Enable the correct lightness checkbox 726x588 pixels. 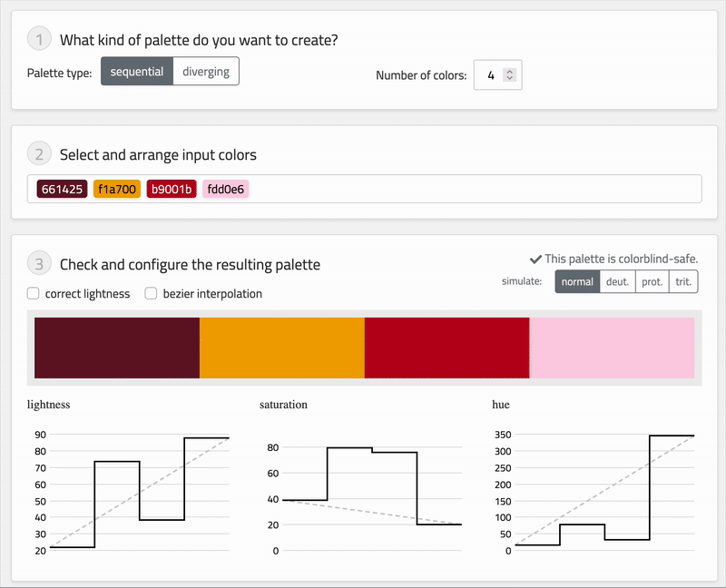[x=34, y=294]
